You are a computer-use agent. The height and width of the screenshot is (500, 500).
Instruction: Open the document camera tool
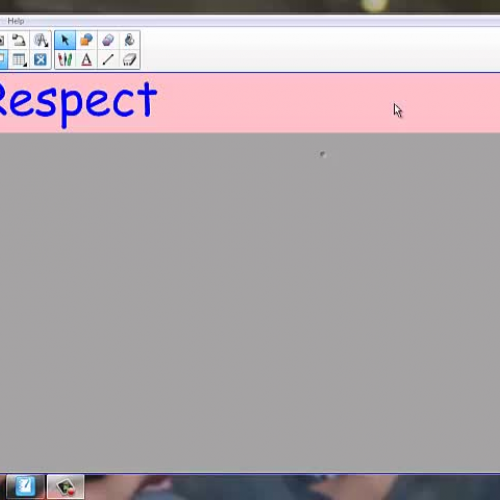(19, 40)
